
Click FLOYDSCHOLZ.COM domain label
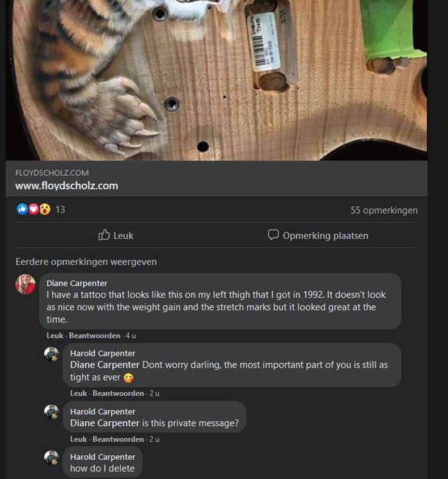point(52,173)
